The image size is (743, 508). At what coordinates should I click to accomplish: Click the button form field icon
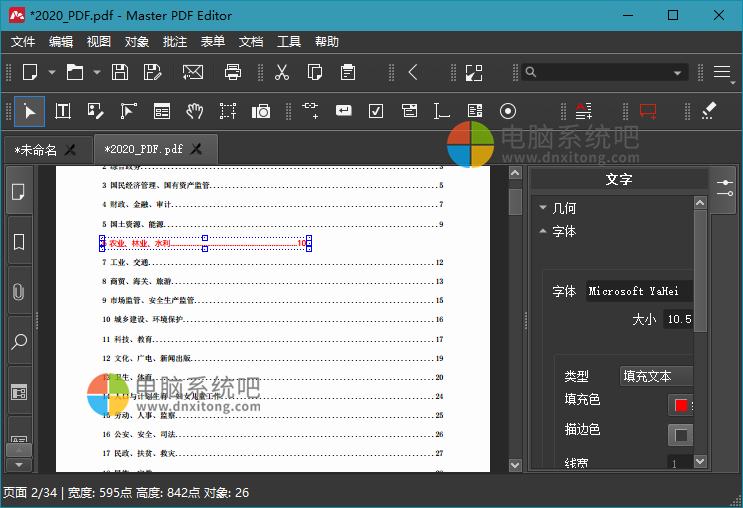[x=344, y=110]
